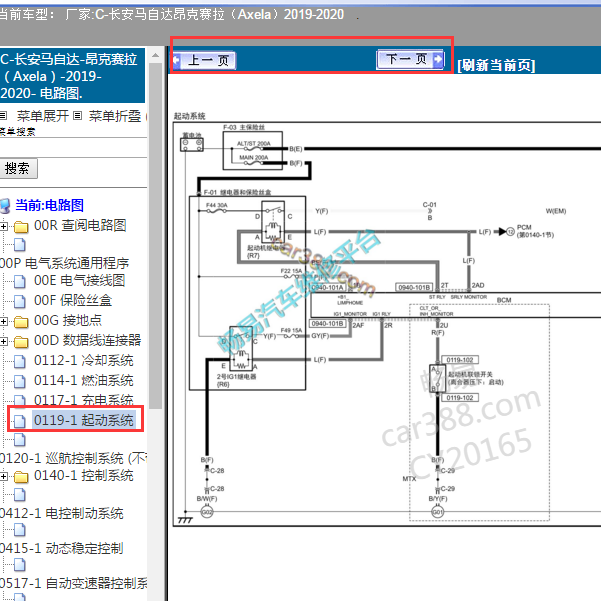Click the PCM (第0140-1节) reference arrow

coord(504,232)
